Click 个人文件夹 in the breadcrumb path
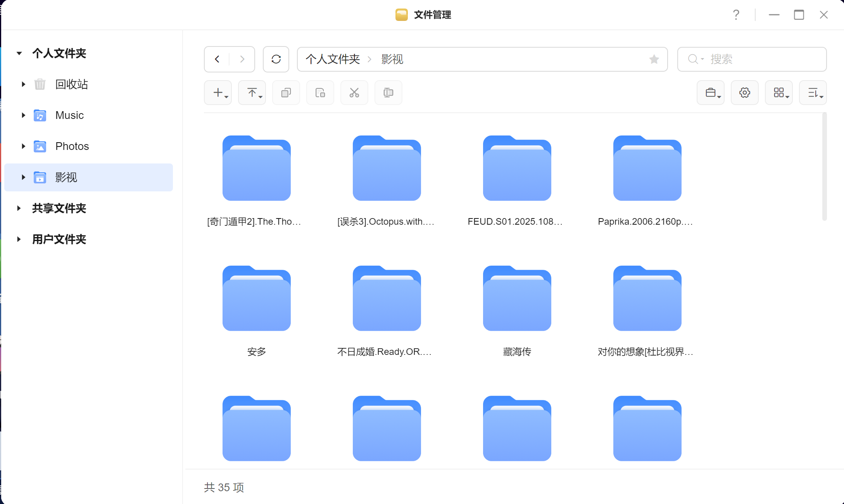 pos(332,59)
